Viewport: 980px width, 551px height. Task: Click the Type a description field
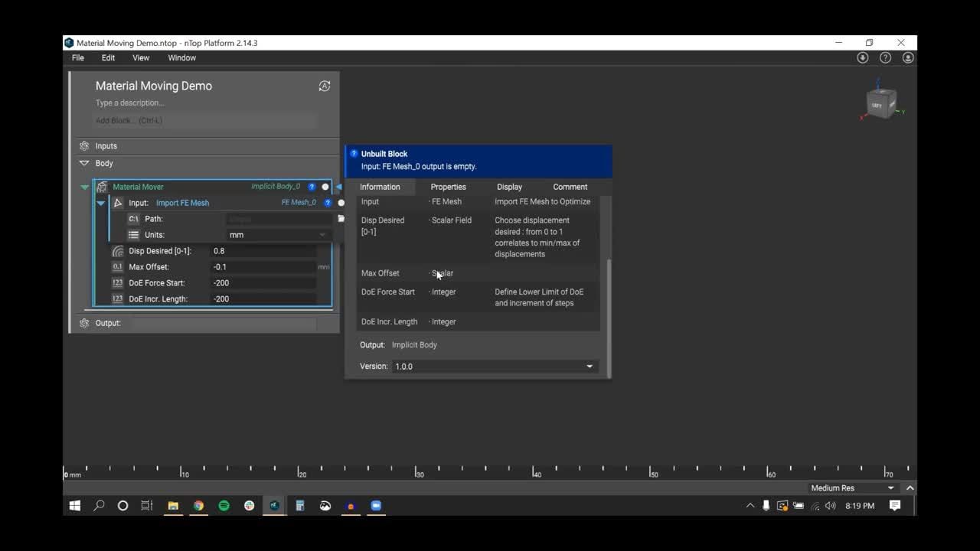point(130,103)
